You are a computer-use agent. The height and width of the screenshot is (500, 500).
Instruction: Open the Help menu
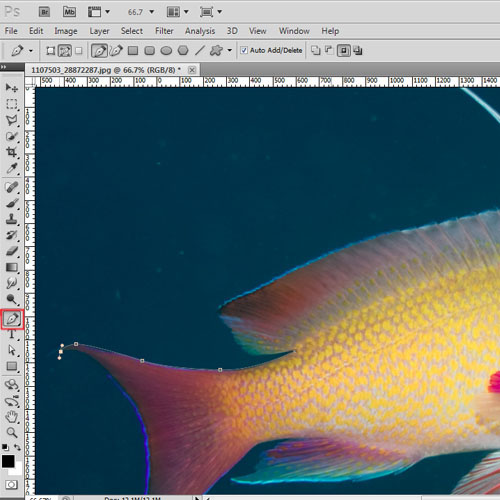pyautogui.click(x=330, y=31)
